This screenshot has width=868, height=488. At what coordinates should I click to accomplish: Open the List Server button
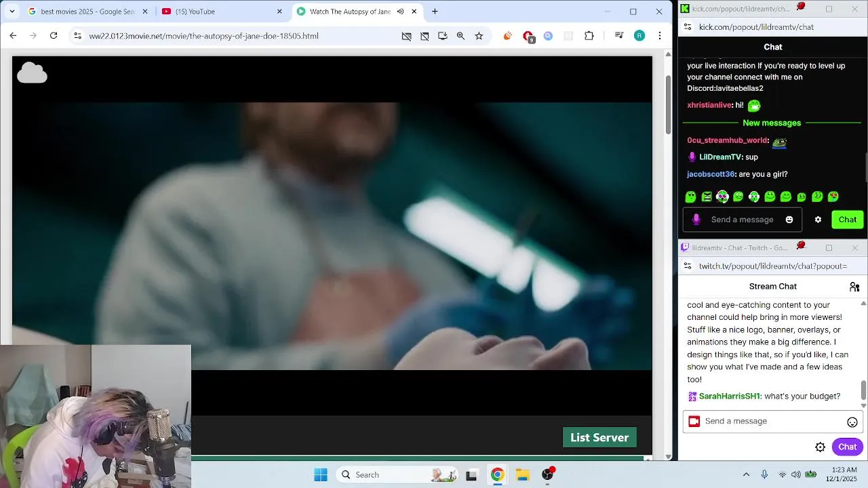click(599, 437)
